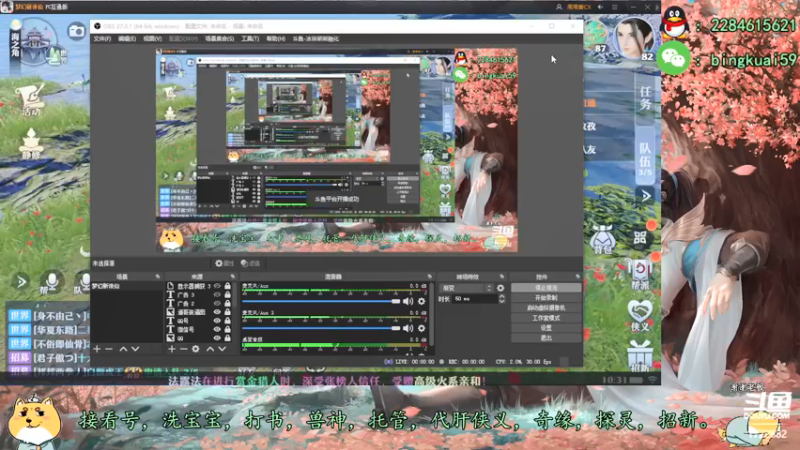Viewport: 800px width, 450px height.
Task: Open the 招募 gift box icon in game
Action: point(640,355)
